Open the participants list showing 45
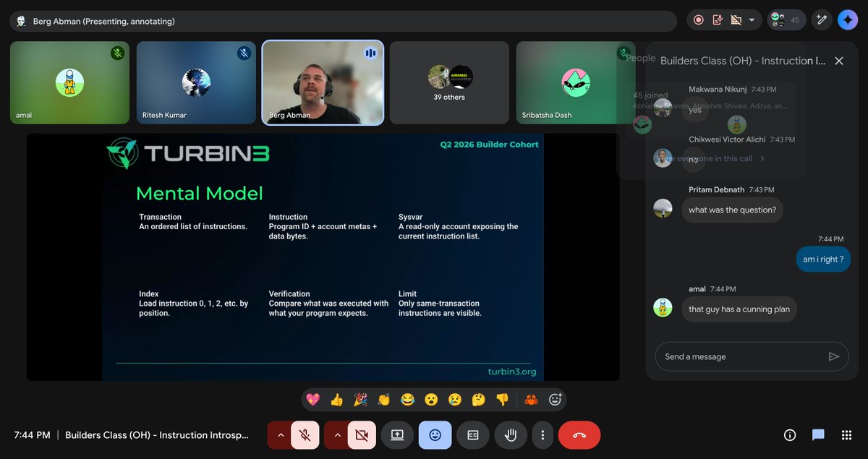This screenshot has width=868, height=459. 786,20
